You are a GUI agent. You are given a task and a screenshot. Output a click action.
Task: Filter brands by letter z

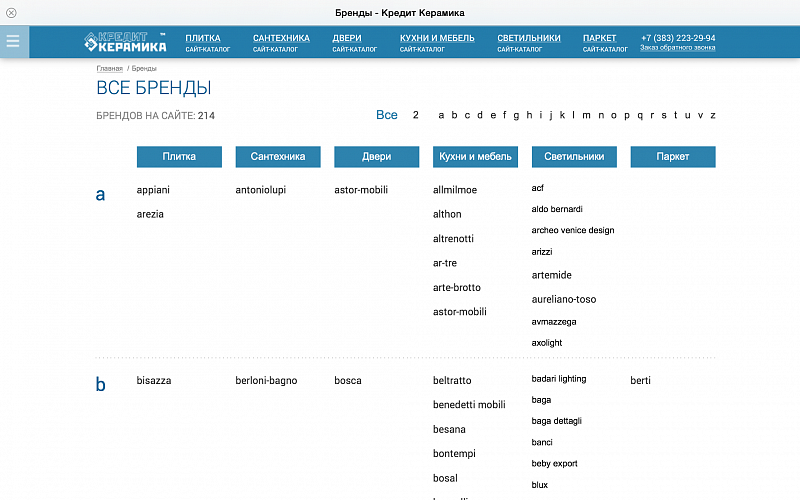click(x=713, y=115)
